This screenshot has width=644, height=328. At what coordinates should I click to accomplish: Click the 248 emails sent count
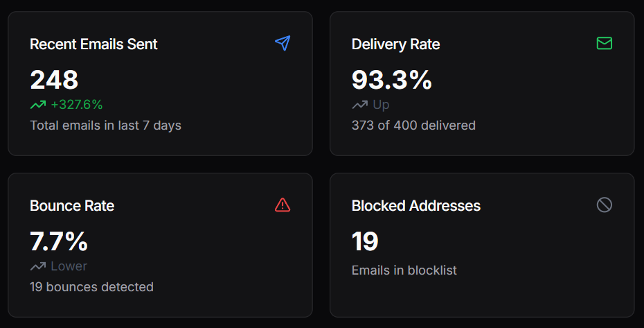pos(54,80)
